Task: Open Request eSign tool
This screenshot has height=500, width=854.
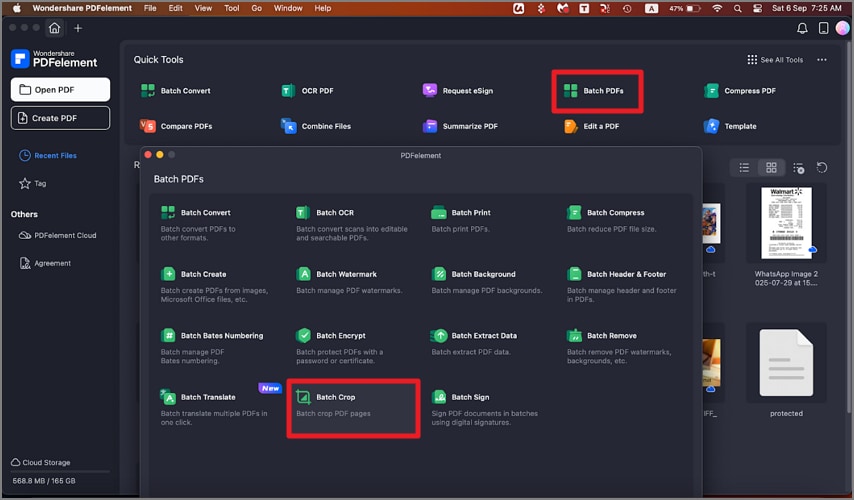Action: click(458, 91)
